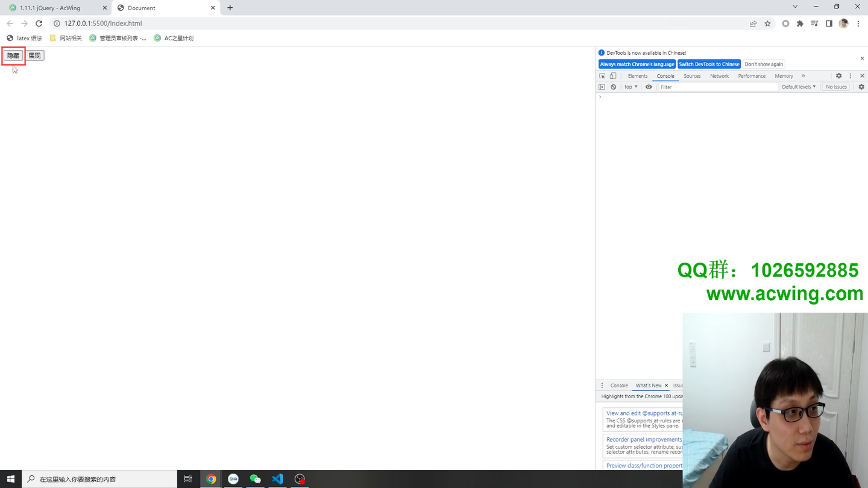Switch to the Memory panel
Viewport: 868px width, 488px height.
(x=784, y=76)
